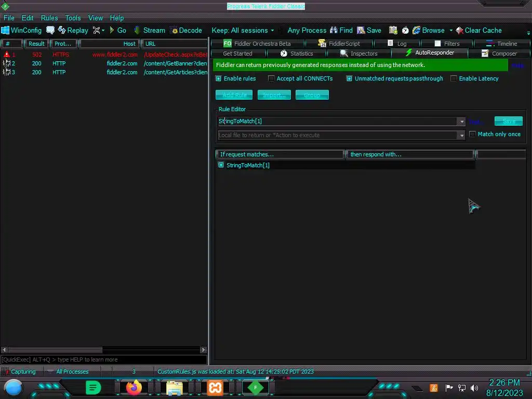Open the View menu
532x399 pixels.
point(96,18)
